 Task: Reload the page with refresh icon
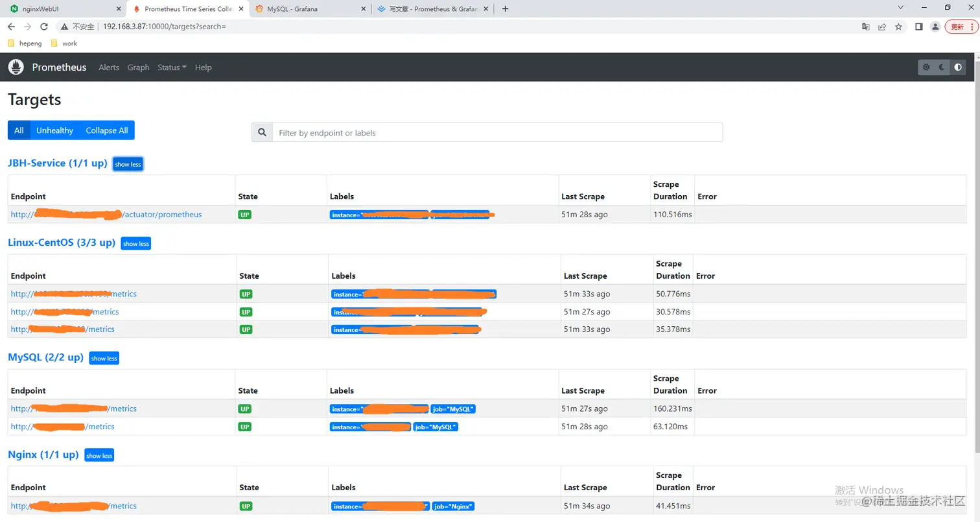[44, 27]
